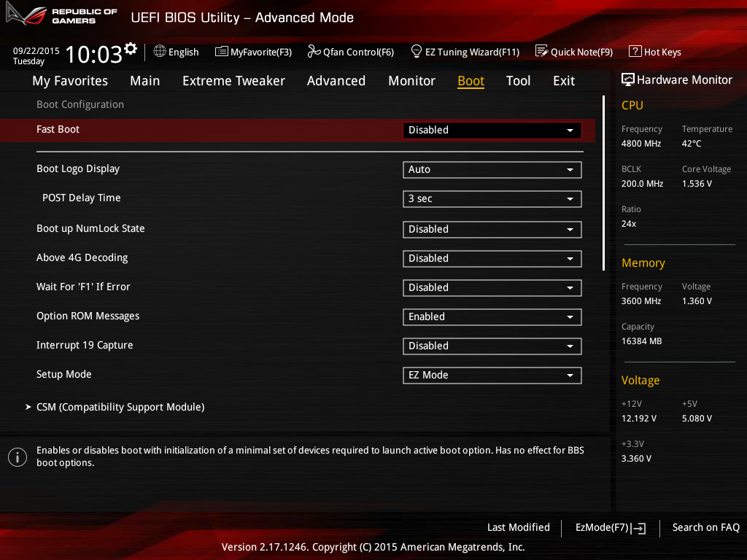This screenshot has height=560, width=747.
Task: Click the globe language icon
Action: click(160, 51)
